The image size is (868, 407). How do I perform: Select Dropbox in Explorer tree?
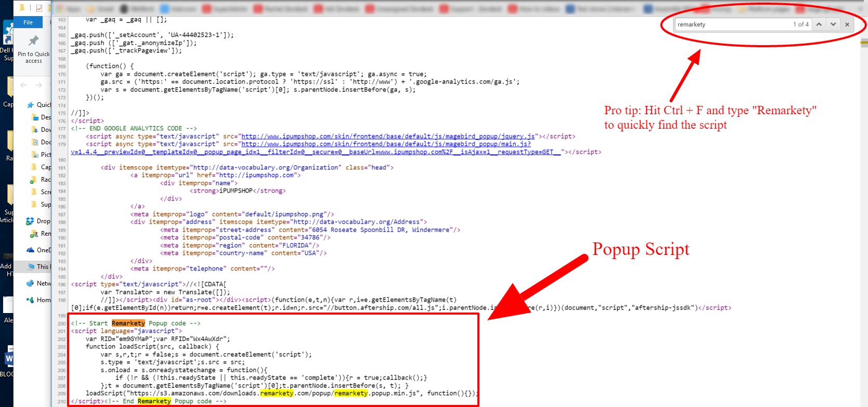tap(38, 221)
